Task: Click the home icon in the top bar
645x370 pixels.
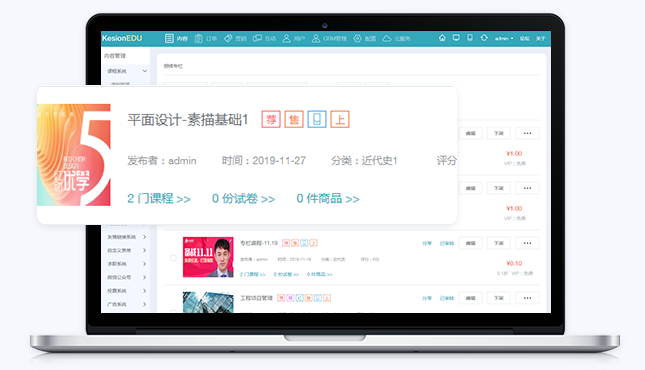Action: [x=442, y=38]
